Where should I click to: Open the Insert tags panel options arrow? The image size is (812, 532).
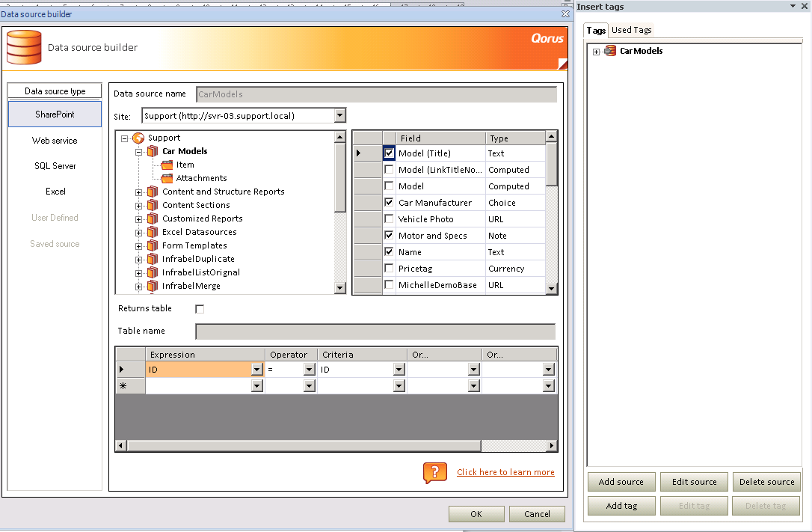tap(793, 6)
